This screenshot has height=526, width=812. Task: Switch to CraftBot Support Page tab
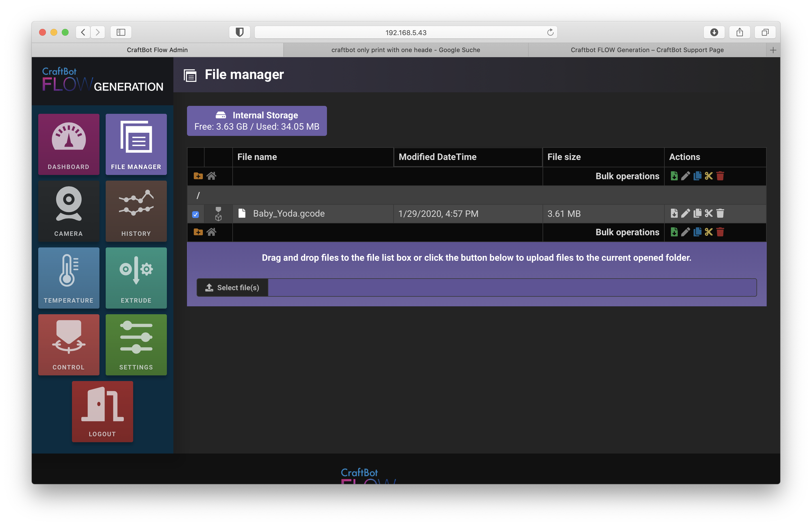[x=647, y=50]
